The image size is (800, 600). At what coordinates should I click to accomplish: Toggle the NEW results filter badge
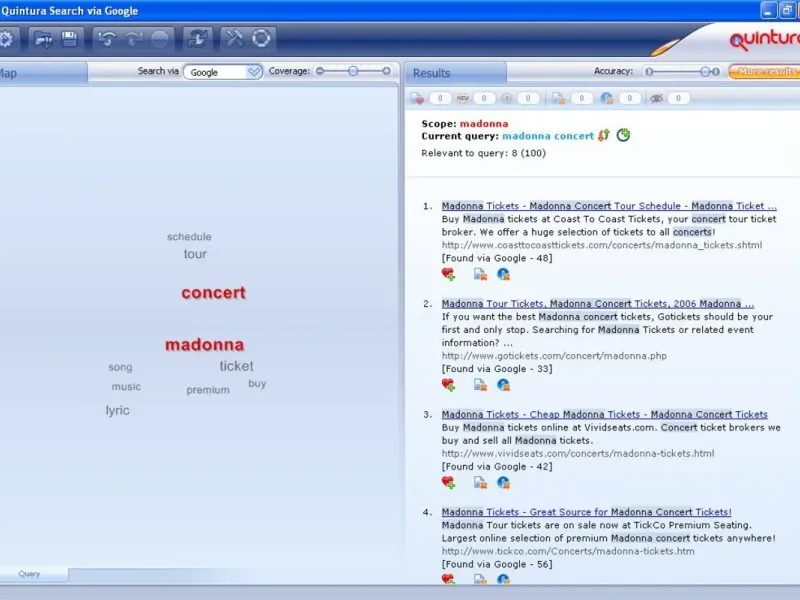[463, 98]
